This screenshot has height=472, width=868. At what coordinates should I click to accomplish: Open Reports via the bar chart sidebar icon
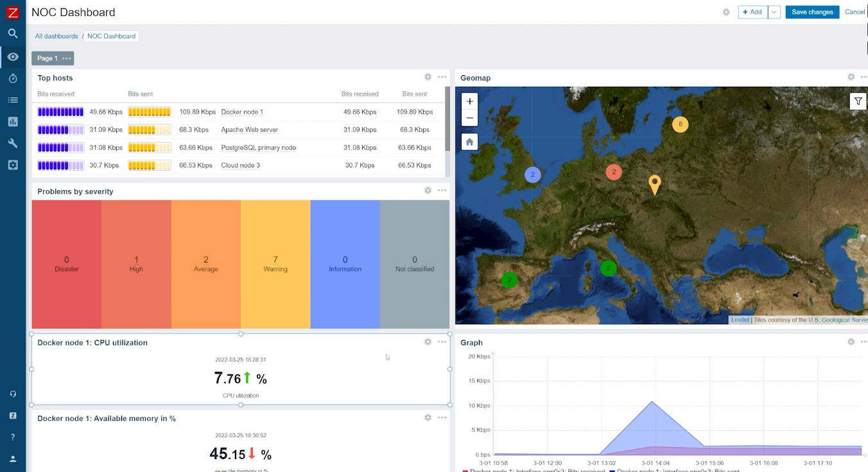[13, 121]
